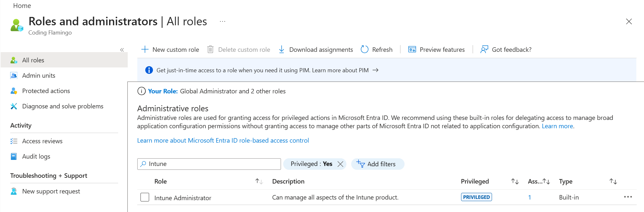Click the arrow after Learn more about PIM
The width and height of the screenshot is (644, 212).
tap(375, 70)
